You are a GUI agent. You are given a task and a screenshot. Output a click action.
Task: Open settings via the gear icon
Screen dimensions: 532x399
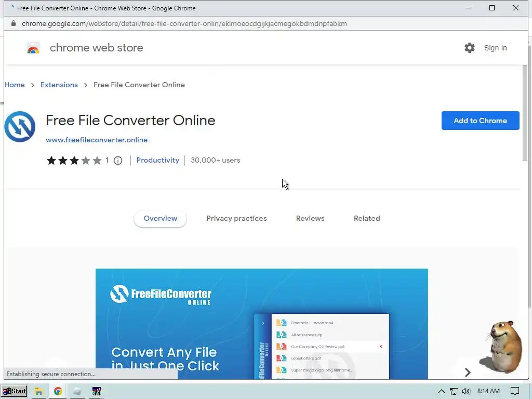[x=470, y=48]
